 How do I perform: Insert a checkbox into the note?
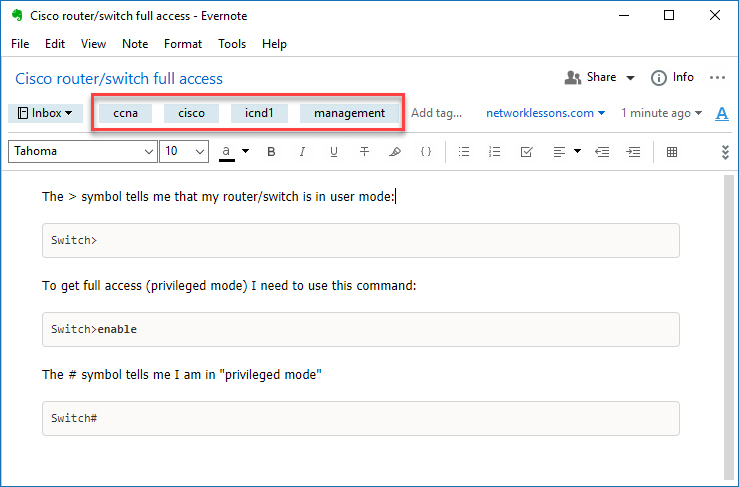[526, 152]
